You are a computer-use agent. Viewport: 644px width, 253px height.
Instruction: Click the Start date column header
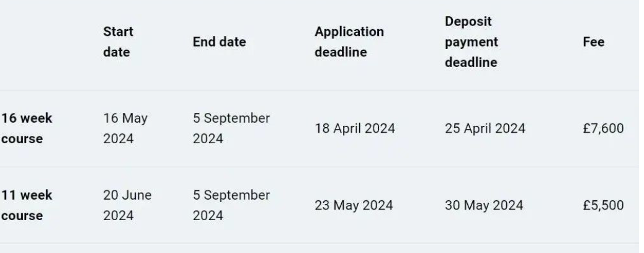(117, 42)
